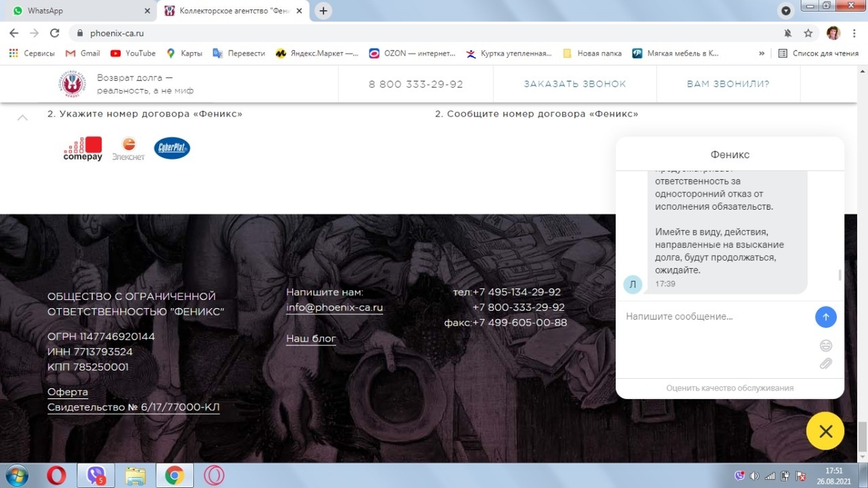Viewport: 868px width, 488px height.
Task: Open the info@phoenix-ca.ru email link
Action: click(334, 307)
